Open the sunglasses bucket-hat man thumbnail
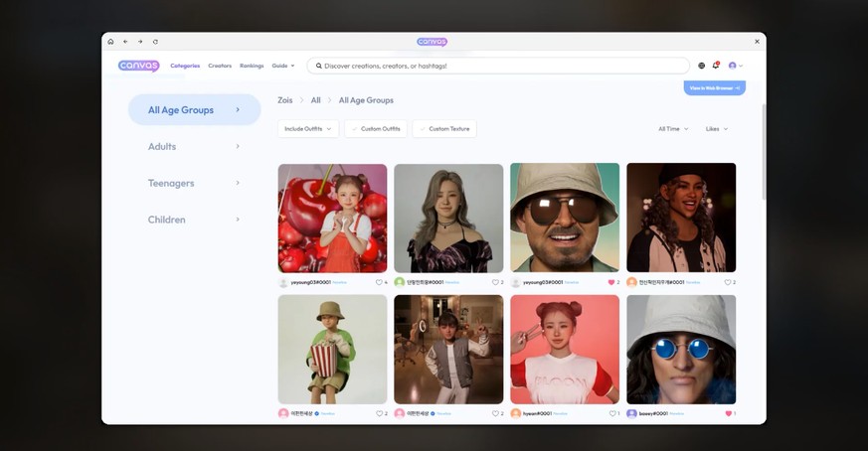Screen dimensions: 868x451 (565, 218)
